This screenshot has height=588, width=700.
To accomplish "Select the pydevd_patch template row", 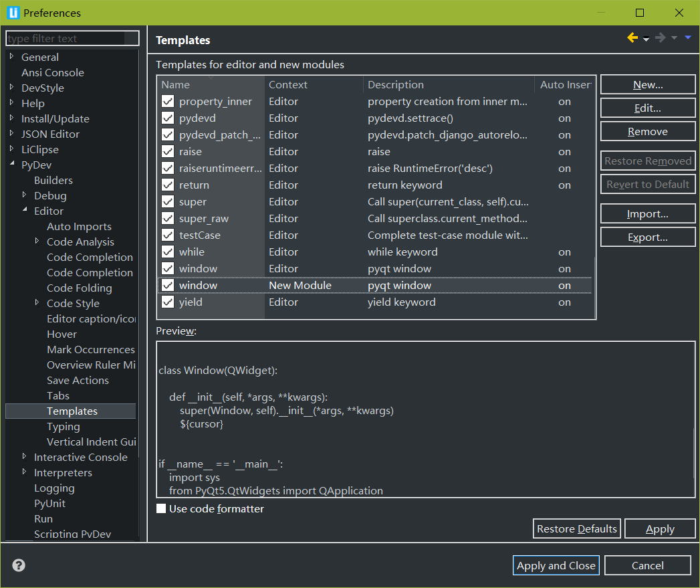I will pyautogui.click(x=375, y=135).
